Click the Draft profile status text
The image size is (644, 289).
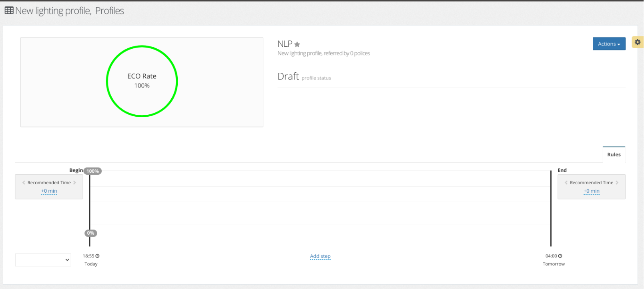coord(288,76)
